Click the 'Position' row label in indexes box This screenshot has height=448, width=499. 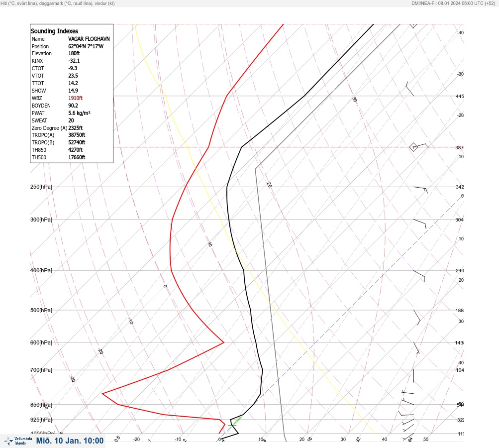click(x=40, y=46)
